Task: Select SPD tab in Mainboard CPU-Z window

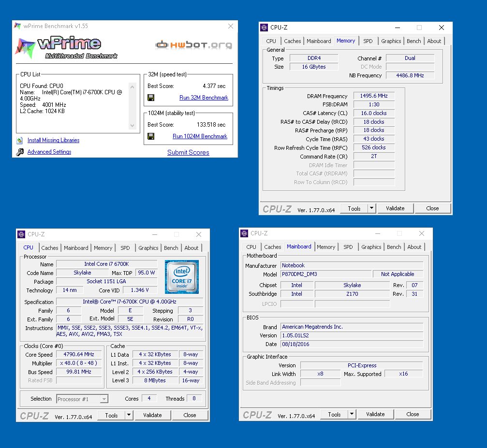Action: [x=348, y=247]
